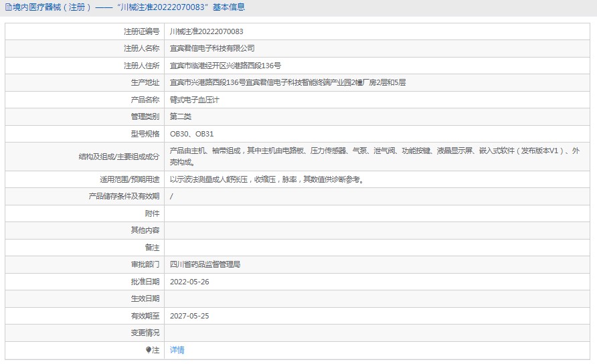This screenshot has height=364, width=597.
Task: Open the 详情 link in the 注 row
Action: click(x=177, y=350)
